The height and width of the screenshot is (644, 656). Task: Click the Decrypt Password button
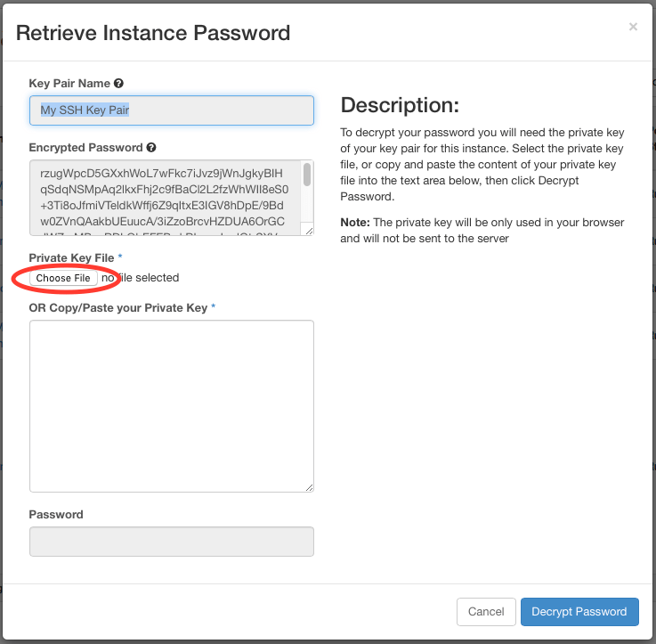tap(579, 612)
